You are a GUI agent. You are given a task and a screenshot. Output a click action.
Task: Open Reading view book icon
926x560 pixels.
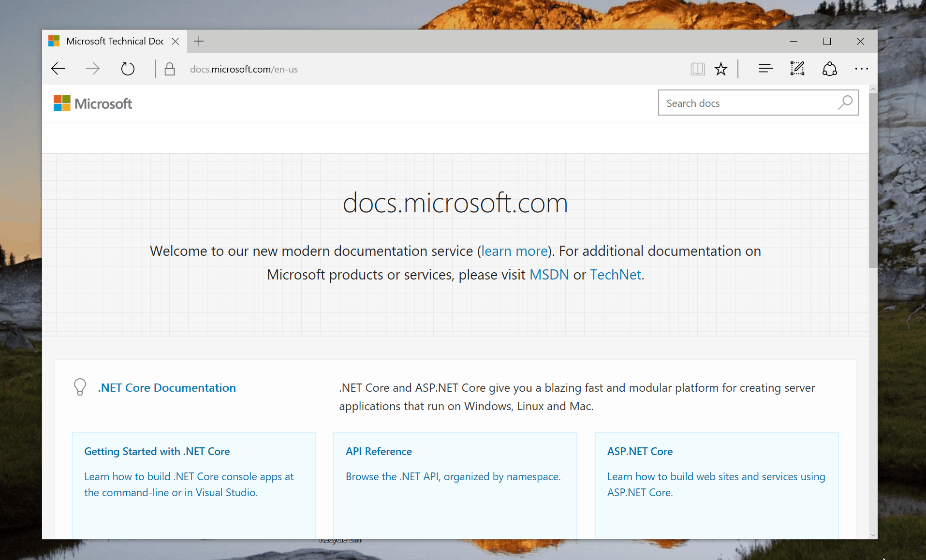[x=697, y=69]
